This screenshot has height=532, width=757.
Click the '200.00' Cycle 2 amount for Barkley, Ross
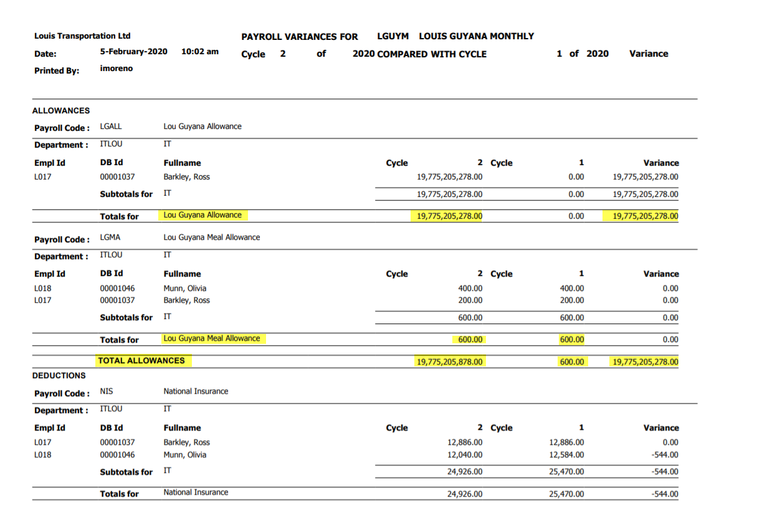pyautogui.click(x=470, y=300)
